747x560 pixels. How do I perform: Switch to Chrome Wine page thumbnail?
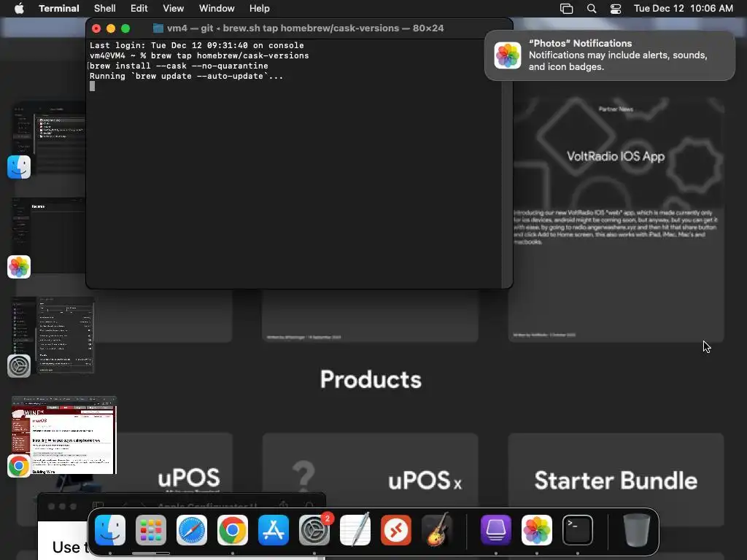(x=64, y=435)
